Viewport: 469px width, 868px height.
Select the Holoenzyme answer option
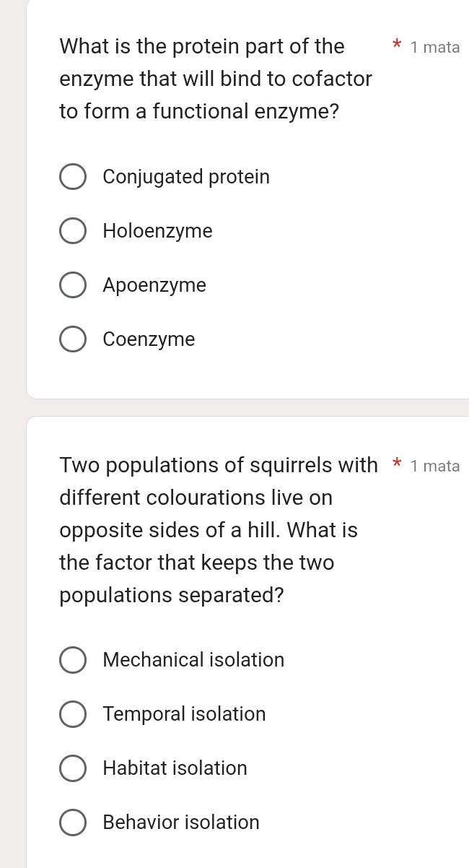(73, 230)
